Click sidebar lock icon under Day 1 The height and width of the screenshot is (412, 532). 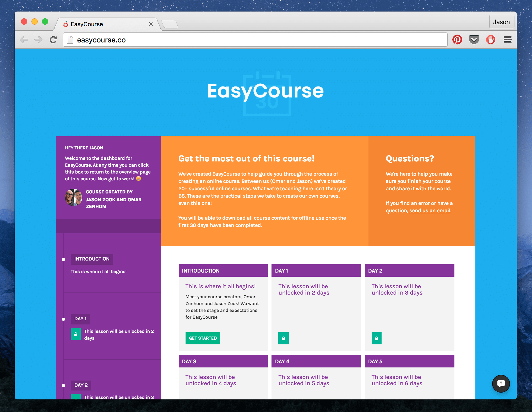[76, 334]
